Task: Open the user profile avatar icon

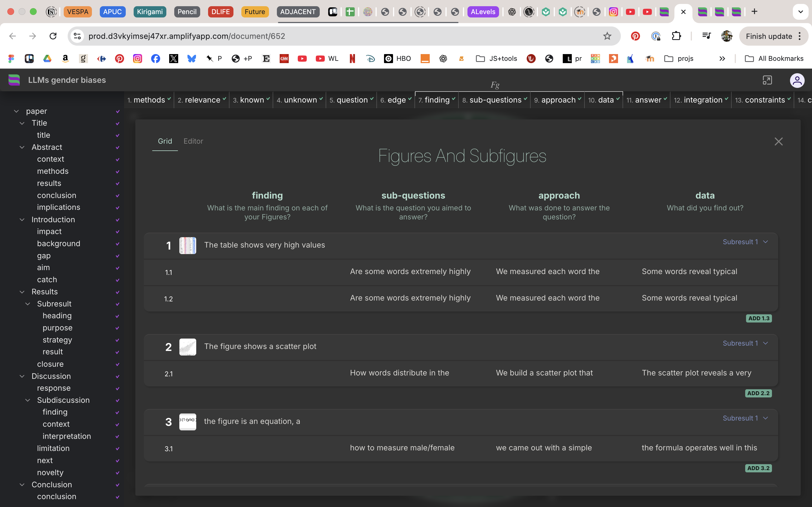Action: click(x=797, y=81)
